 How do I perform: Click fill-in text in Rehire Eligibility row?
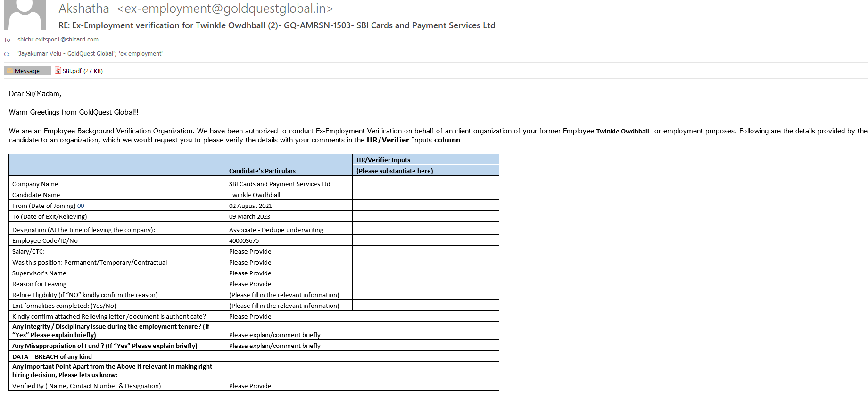click(x=284, y=295)
